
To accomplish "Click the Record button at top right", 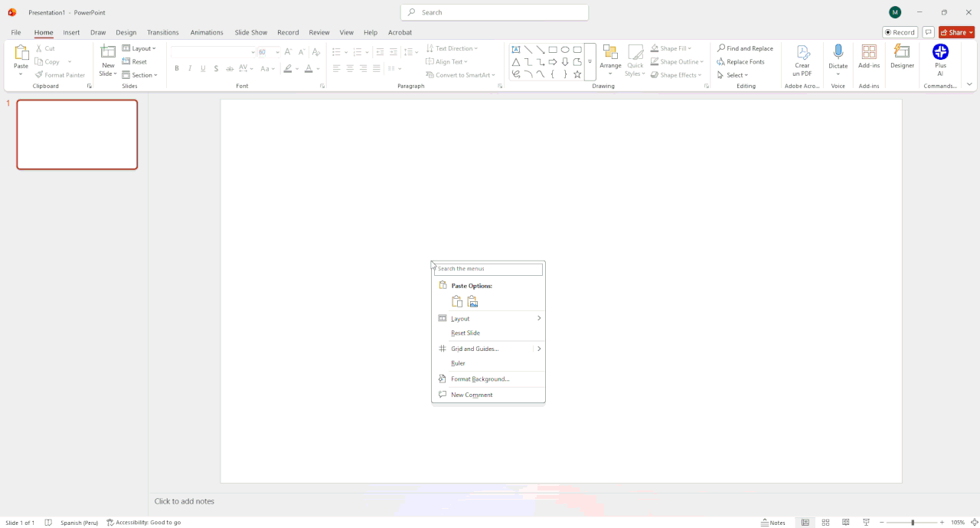I will click(x=900, y=32).
